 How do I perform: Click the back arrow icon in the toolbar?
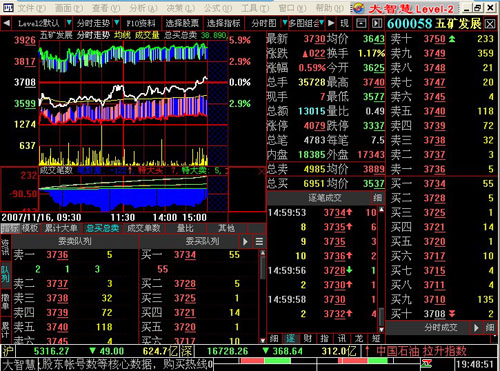(x=6, y=23)
